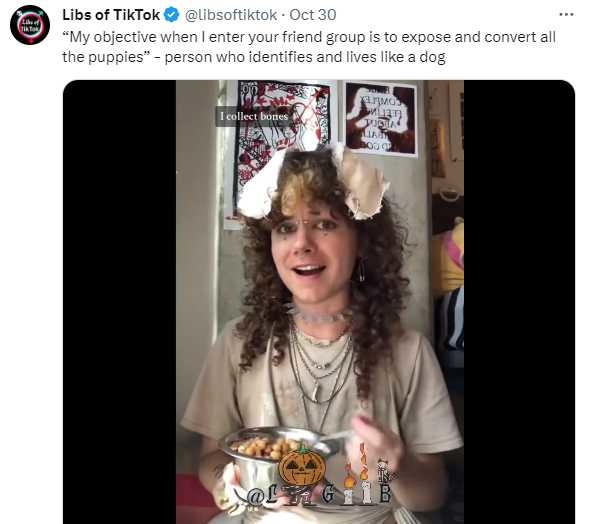This screenshot has height=524, width=591.
Task: Click the blue verified checkmark badge
Action: (x=171, y=15)
